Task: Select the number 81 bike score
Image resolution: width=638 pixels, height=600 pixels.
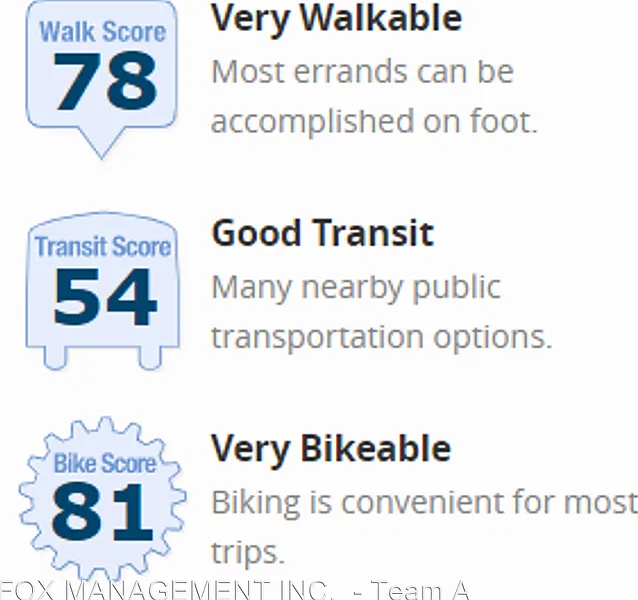Action: tap(104, 510)
